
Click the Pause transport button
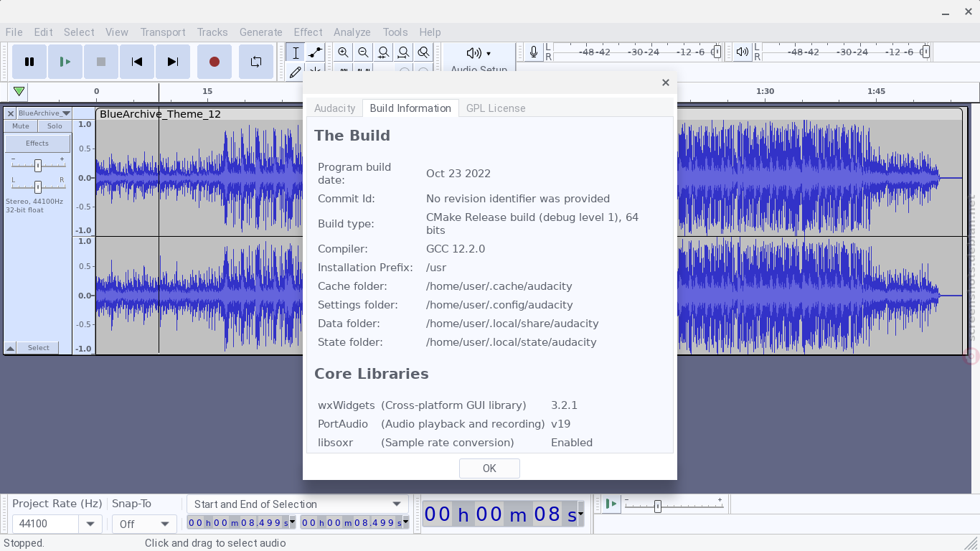(29, 62)
